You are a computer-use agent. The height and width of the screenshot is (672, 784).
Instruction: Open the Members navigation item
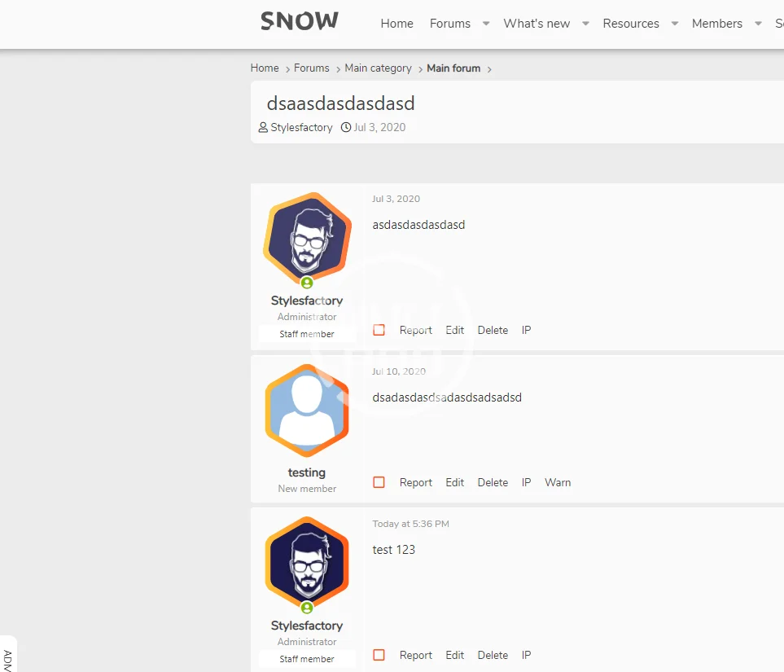click(717, 24)
